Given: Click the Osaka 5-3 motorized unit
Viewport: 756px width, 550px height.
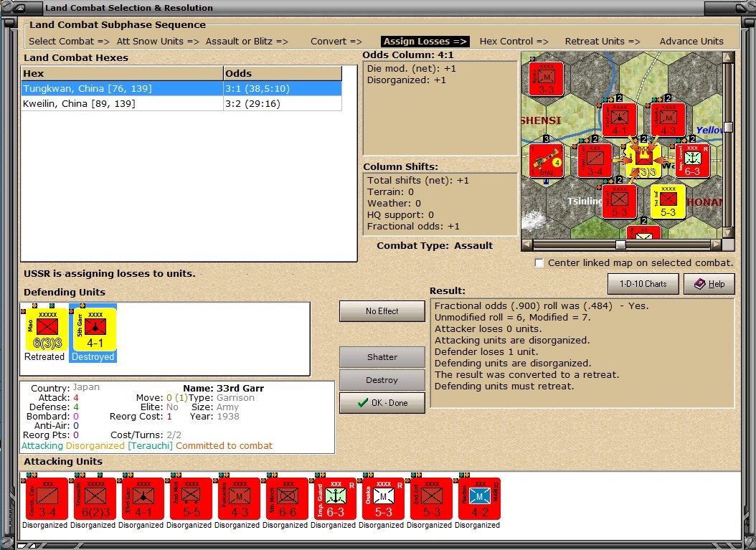Looking at the screenshot, I should click(x=383, y=498).
